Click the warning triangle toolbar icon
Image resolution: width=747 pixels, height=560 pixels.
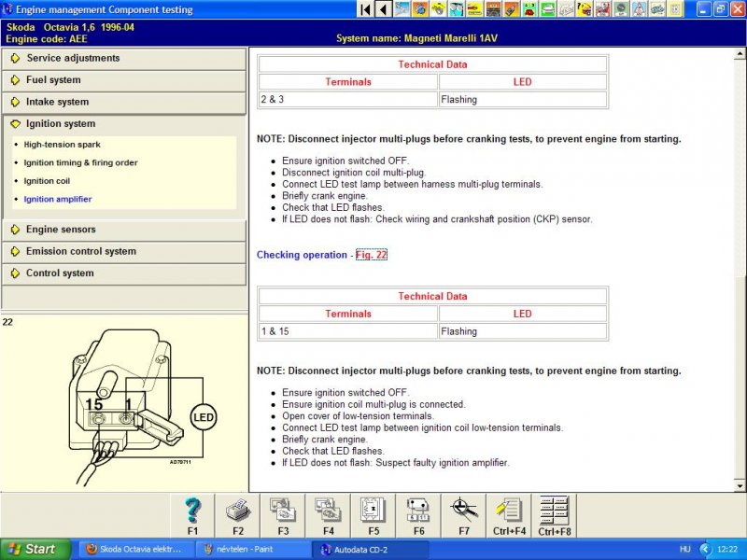coord(639,9)
